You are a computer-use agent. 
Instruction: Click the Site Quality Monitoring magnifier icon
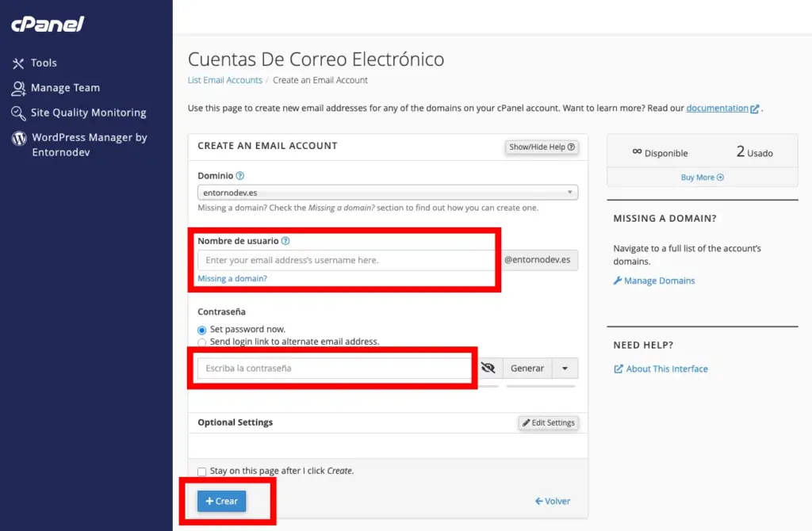click(x=18, y=113)
